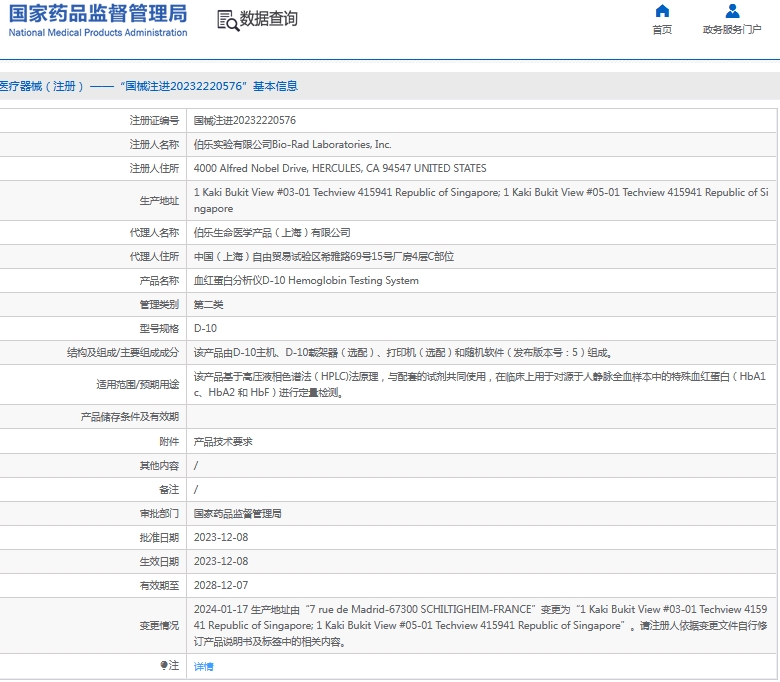This screenshot has height=682, width=780.
Task: Click the 注册人住所 row label
Action: tap(154, 168)
